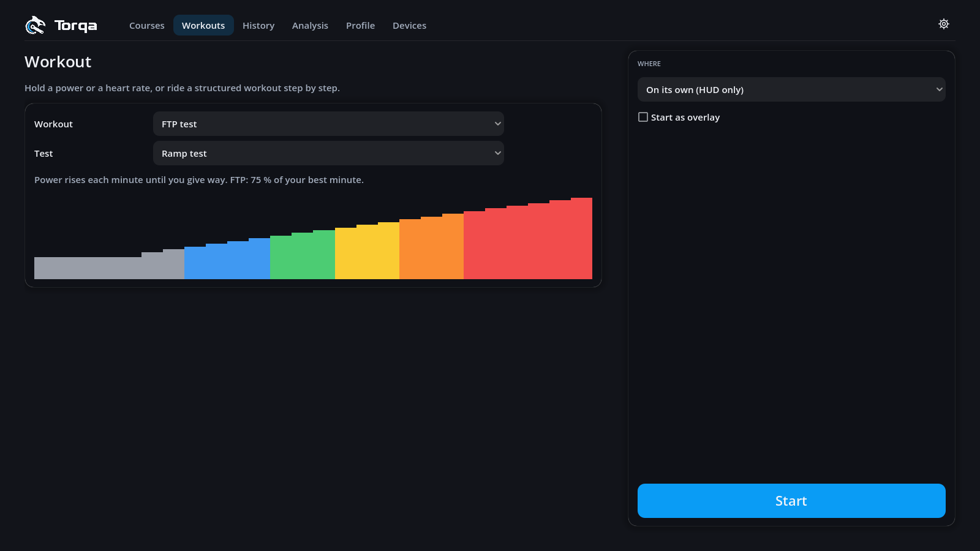
Task: Click the Torqa brand name
Action: click(76, 25)
